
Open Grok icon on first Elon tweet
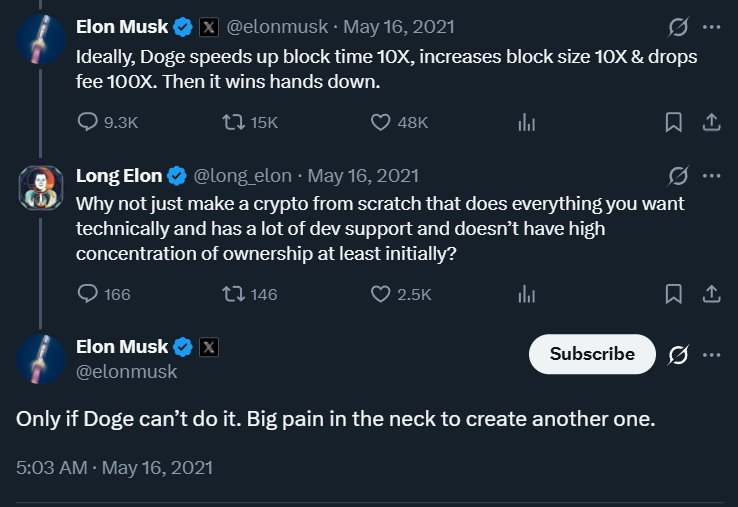[677, 26]
